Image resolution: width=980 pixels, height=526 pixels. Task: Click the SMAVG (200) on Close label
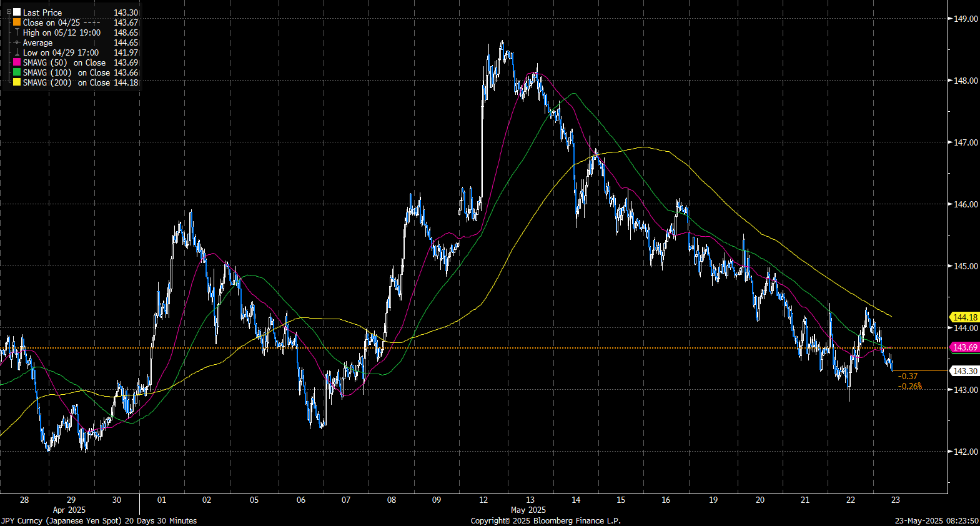coord(66,82)
